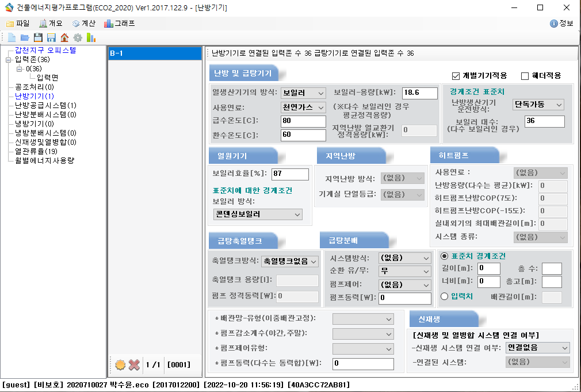The image size is (581, 392).
Task: Click the open folder toolbar icon
Action: [x=25, y=37]
